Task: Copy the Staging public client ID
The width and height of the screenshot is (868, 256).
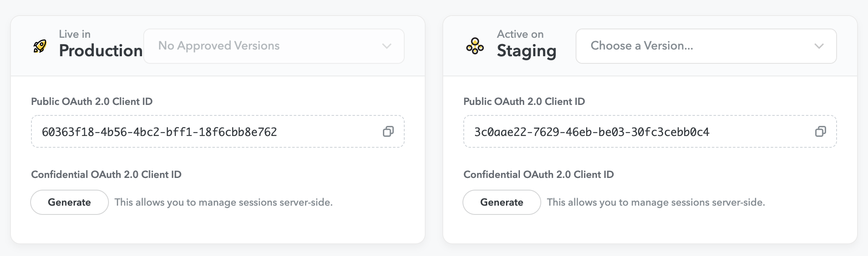Action: (x=821, y=132)
